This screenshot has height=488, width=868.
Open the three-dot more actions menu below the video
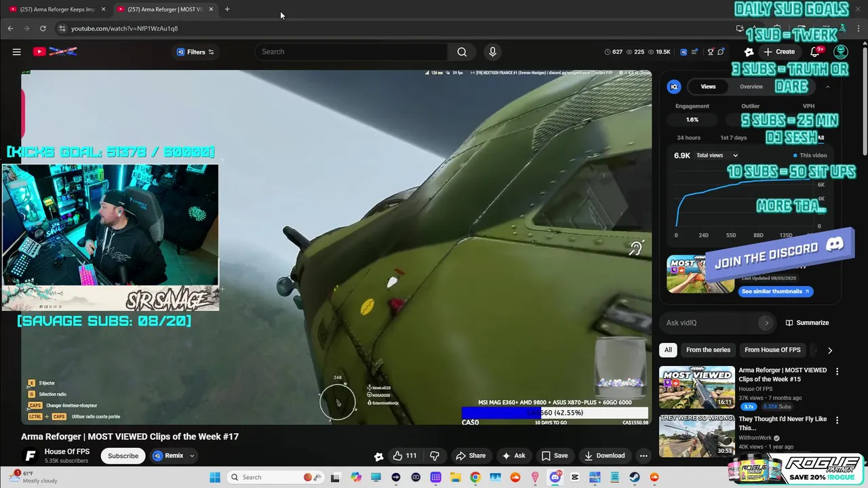(x=644, y=455)
